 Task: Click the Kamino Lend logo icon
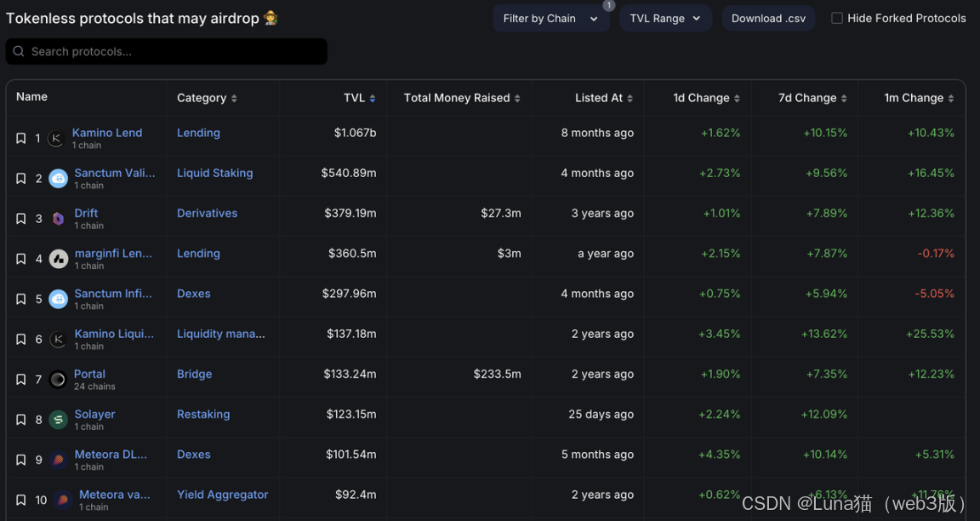point(55,138)
